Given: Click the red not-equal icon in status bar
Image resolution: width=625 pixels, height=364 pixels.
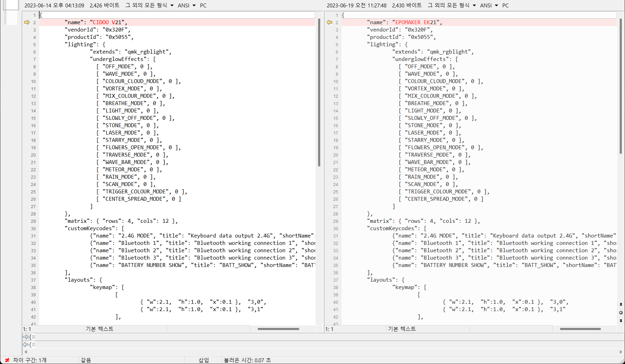Looking at the screenshot, I should [7, 360].
